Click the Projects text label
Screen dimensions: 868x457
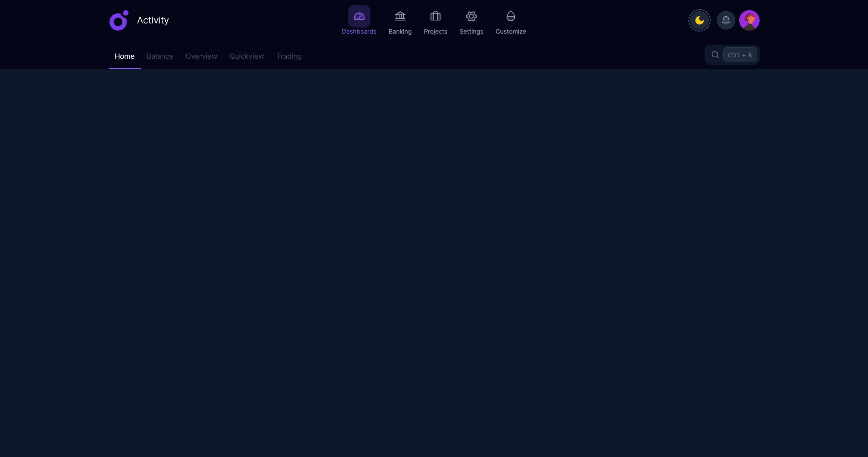[x=435, y=32]
